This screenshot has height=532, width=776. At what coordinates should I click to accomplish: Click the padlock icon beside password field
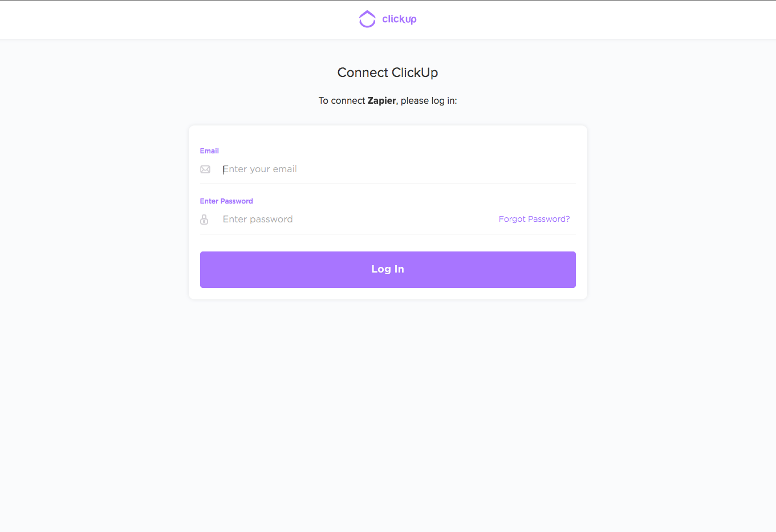coord(204,220)
